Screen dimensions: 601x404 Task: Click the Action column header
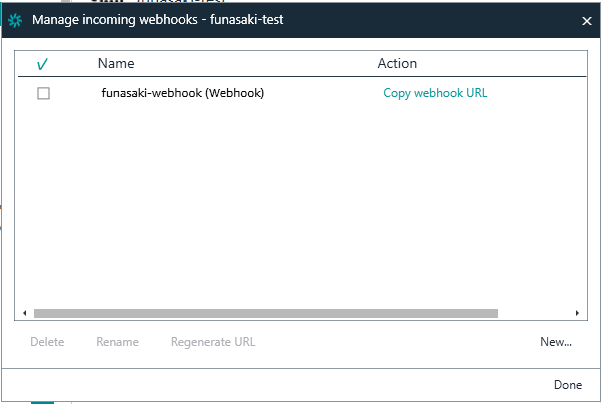pos(397,63)
